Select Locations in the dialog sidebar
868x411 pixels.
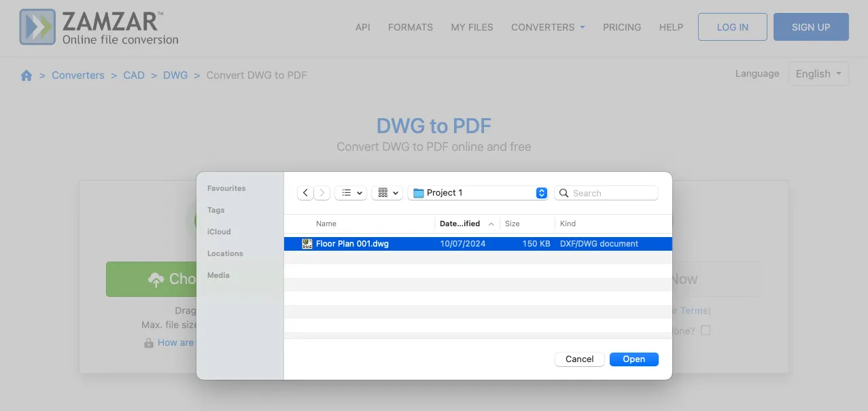(225, 253)
